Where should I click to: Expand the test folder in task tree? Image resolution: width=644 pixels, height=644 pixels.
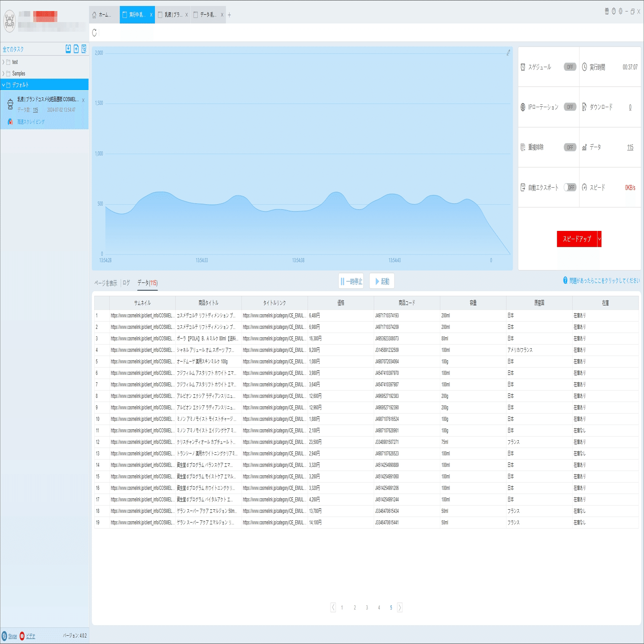coord(3,62)
